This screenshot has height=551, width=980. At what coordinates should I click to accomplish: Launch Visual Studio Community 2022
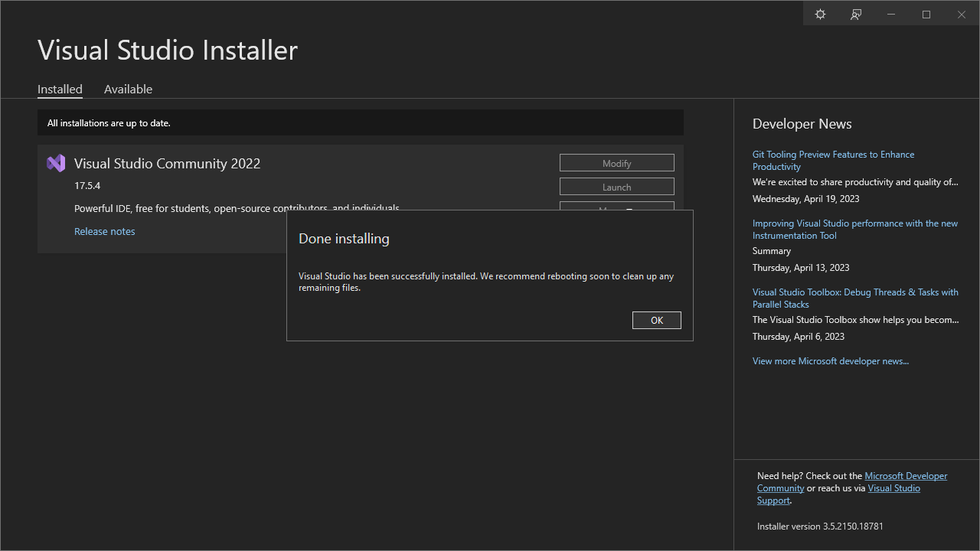point(616,187)
